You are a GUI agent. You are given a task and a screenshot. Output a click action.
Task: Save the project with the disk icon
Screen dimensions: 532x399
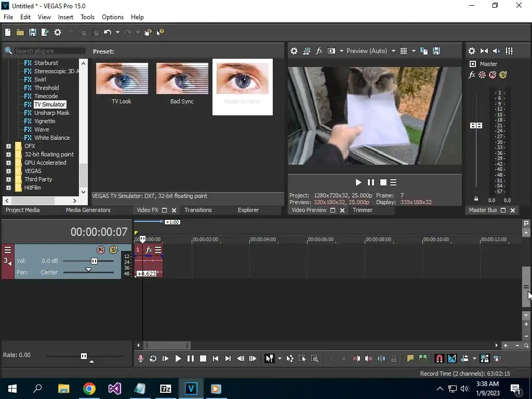click(x=33, y=32)
